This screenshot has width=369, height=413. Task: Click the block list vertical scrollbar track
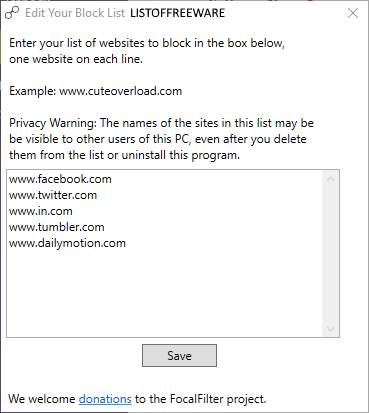pyautogui.click(x=330, y=254)
